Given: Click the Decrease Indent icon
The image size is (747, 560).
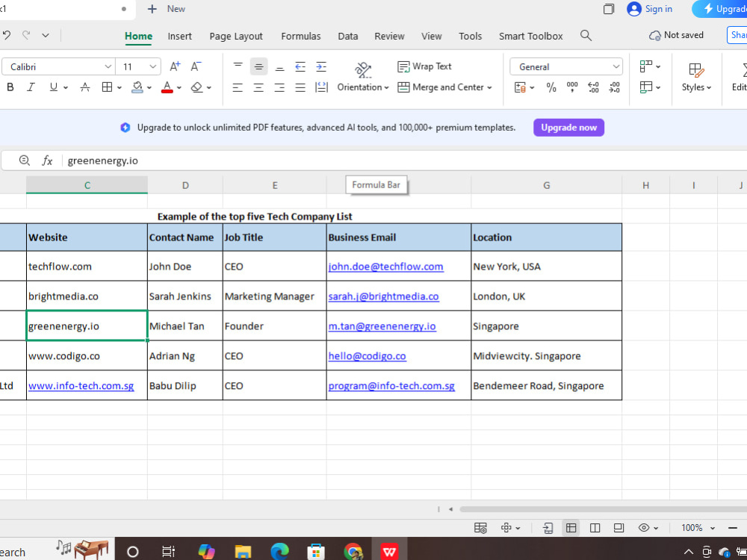Looking at the screenshot, I should (300, 66).
